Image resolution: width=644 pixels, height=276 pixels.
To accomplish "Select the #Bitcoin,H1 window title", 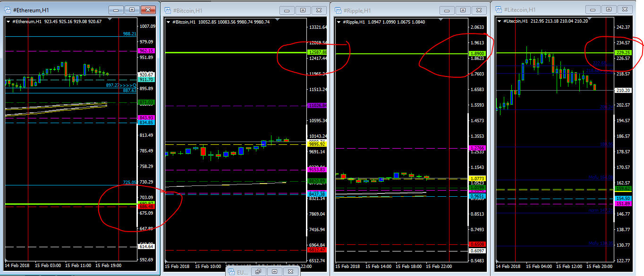I will 188,10.
